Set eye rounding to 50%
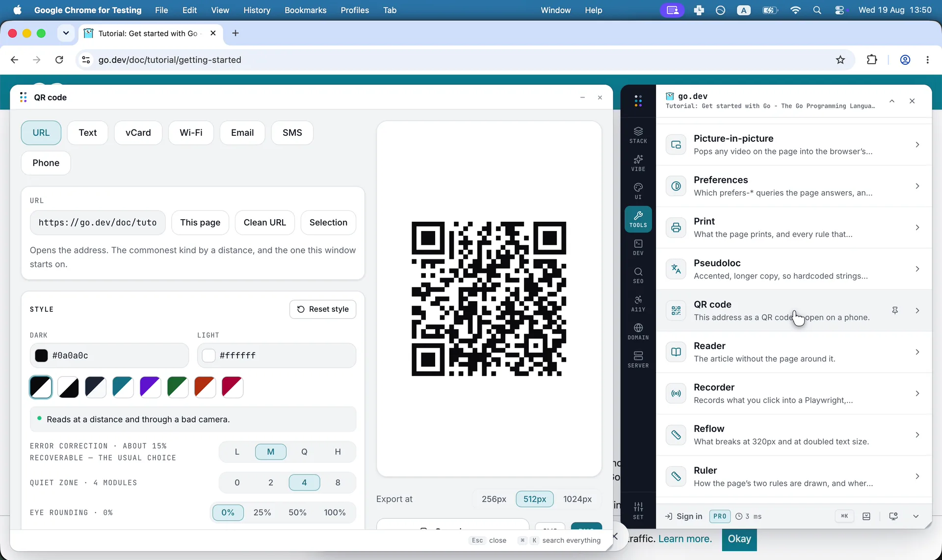 coord(297,512)
